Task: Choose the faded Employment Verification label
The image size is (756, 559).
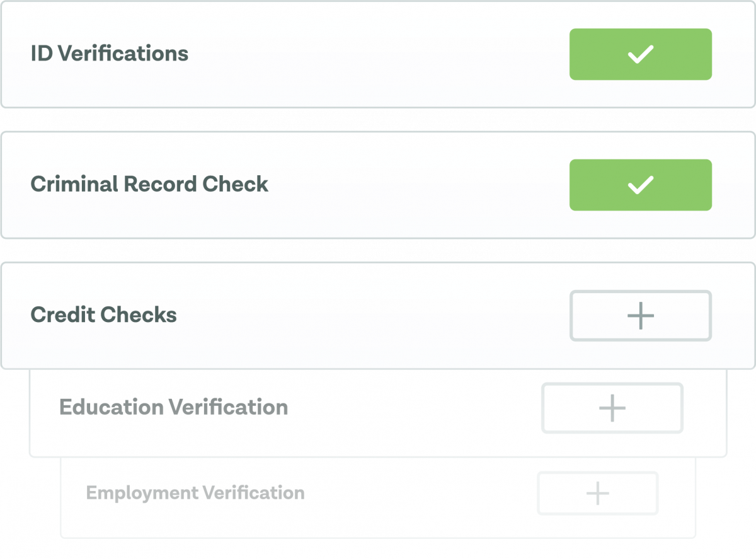Action: pyautogui.click(x=195, y=493)
